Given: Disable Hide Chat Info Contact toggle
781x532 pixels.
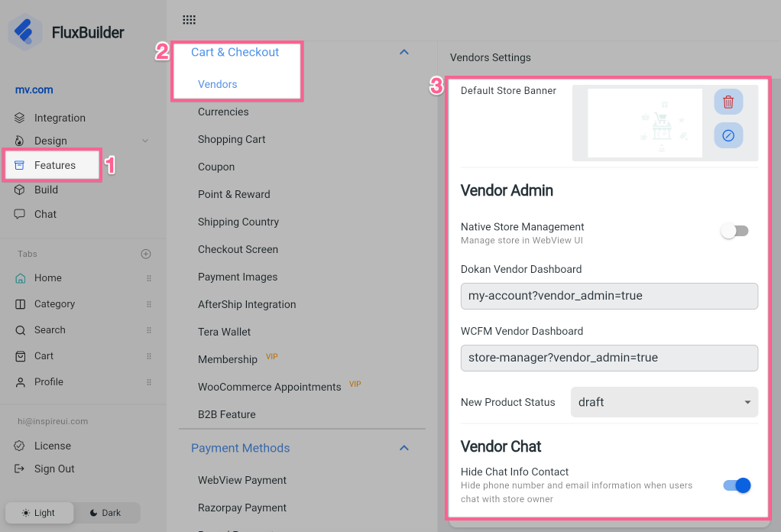Looking at the screenshot, I should (737, 485).
